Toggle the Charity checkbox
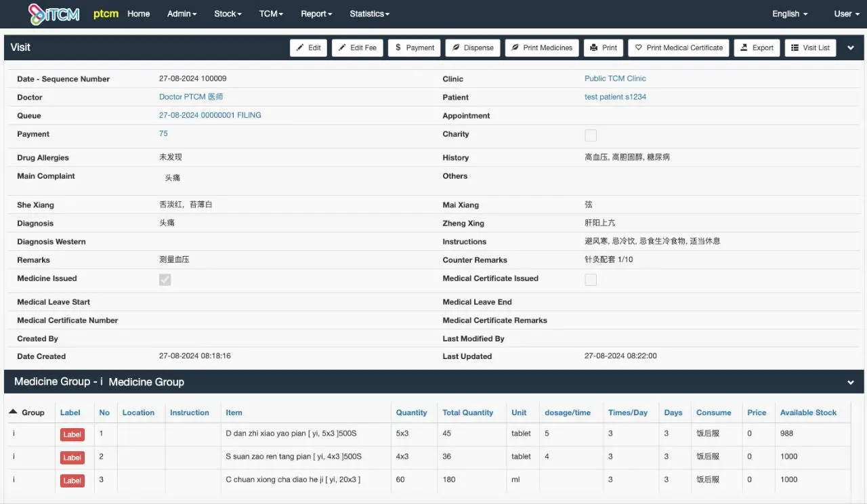Image resolution: width=867 pixels, height=504 pixels. point(590,135)
